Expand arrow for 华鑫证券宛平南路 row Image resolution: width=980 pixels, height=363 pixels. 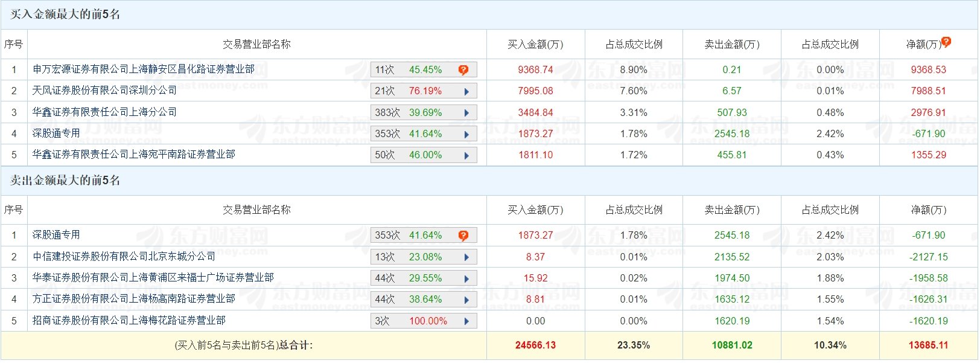tap(466, 155)
